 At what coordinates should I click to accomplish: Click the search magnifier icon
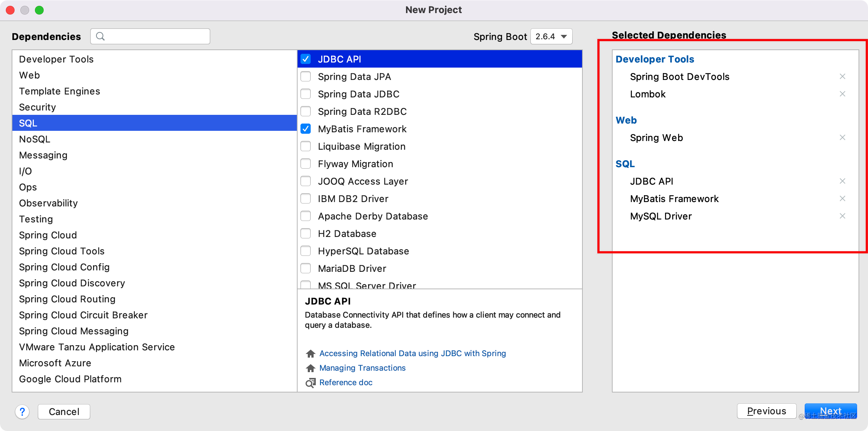pos(100,36)
